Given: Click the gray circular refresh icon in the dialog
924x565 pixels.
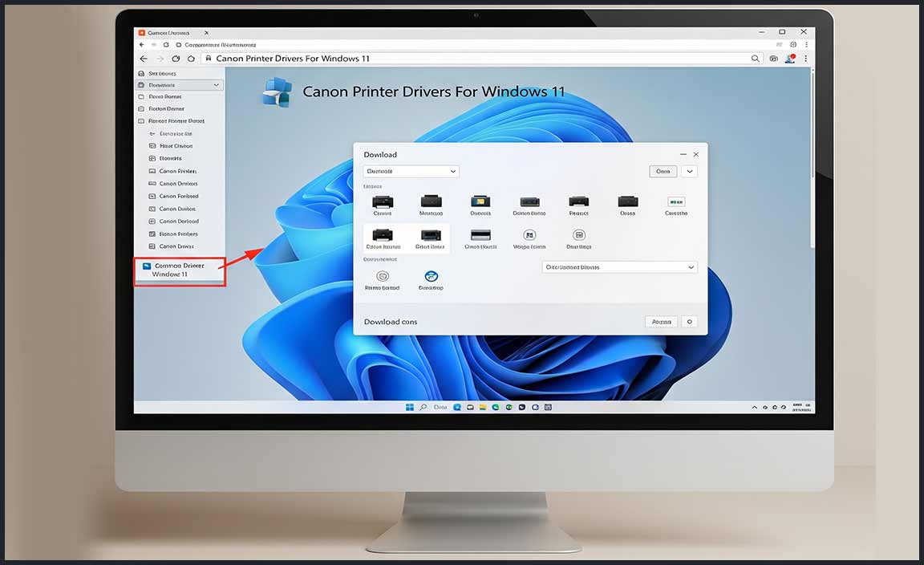Looking at the screenshot, I should click(x=383, y=276).
